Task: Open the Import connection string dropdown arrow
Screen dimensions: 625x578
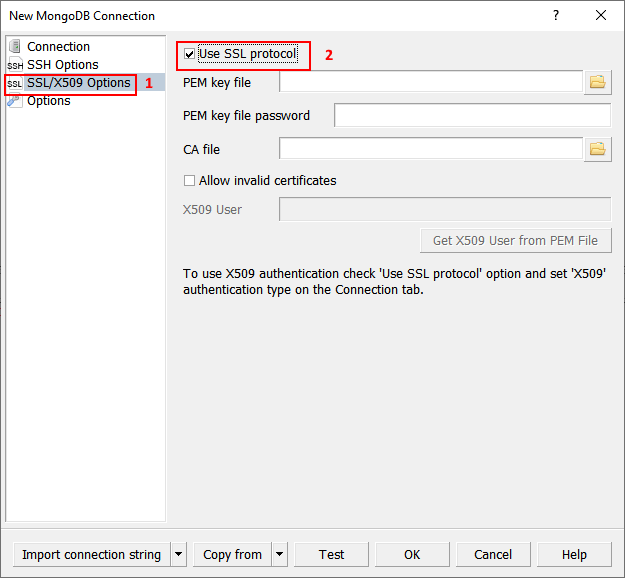Action: pos(179,554)
